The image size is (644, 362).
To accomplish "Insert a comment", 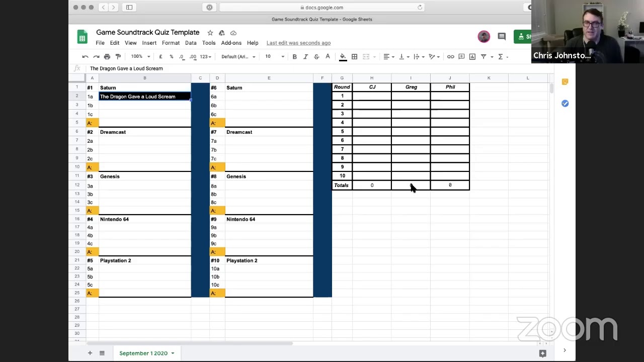I will pyautogui.click(x=461, y=57).
